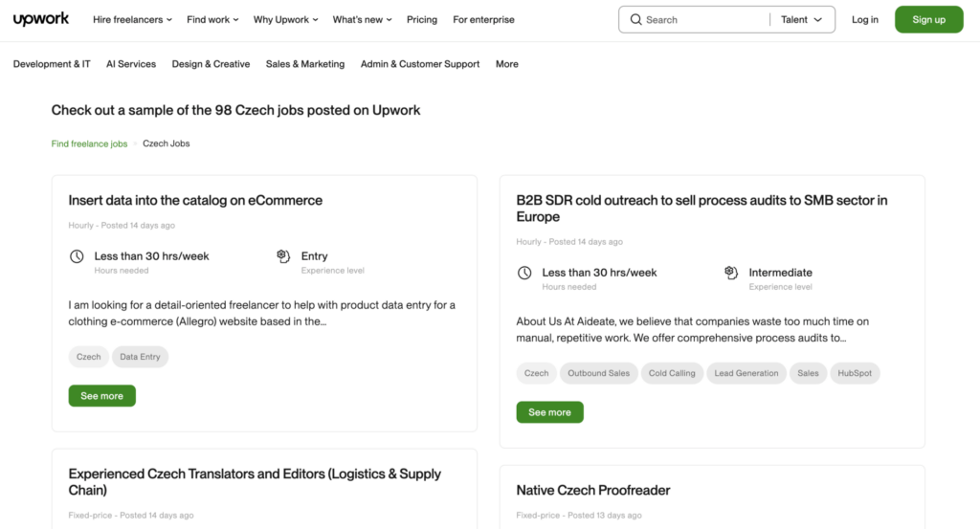Open the Pricing page
Viewport: 980px width, 529px height.
[421, 20]
